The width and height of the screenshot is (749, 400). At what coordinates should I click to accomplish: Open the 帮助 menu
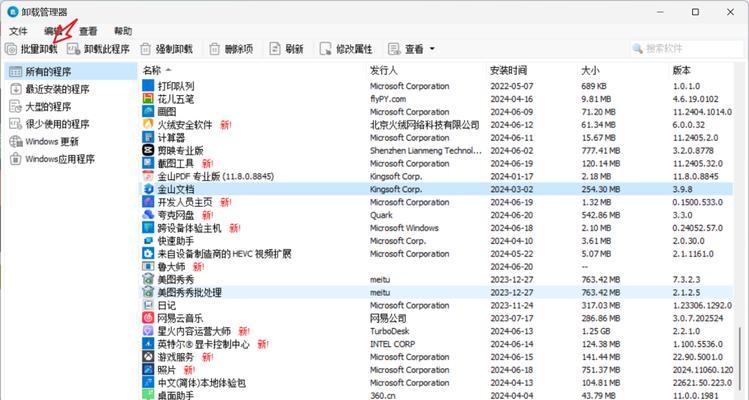point(123,31)
